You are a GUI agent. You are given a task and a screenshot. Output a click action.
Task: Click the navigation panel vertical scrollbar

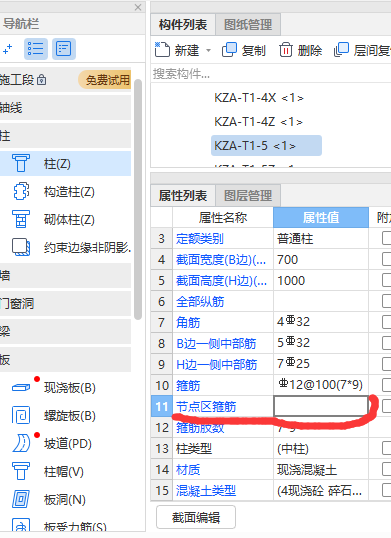pos(138,199)
